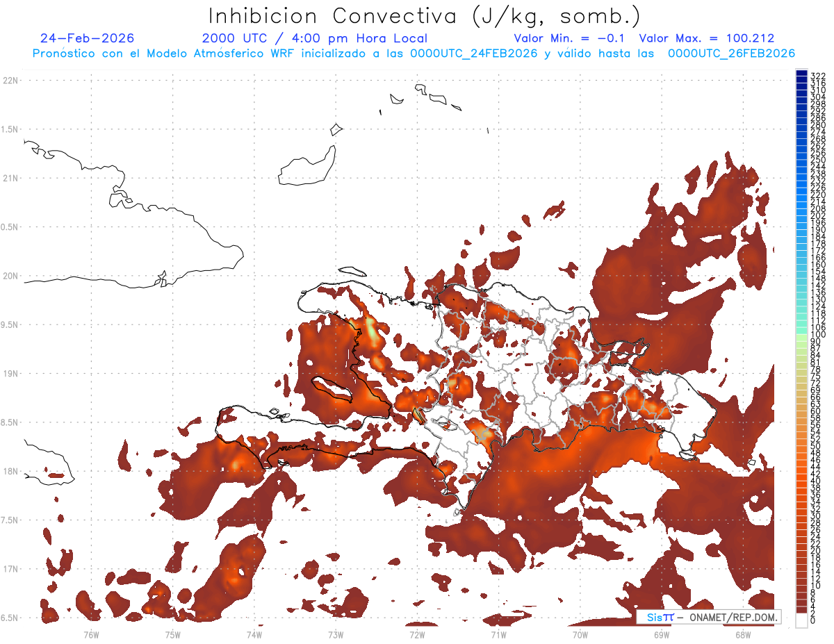The image size is (834, 644).
Task: Click the "70W" longitude label
Action: click(580, 634)
